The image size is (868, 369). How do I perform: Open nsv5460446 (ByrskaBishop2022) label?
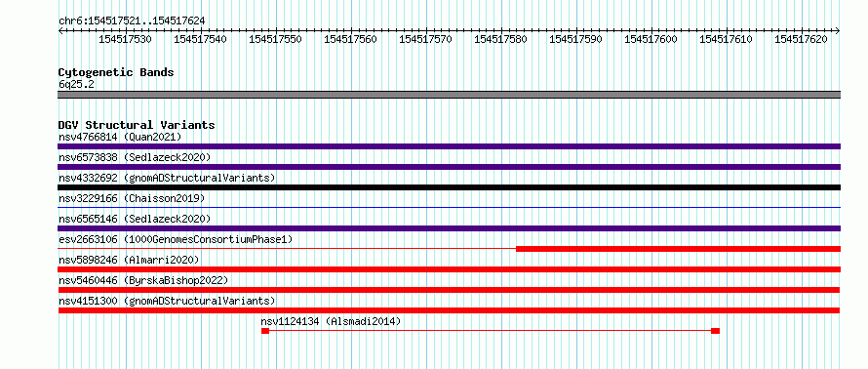click(x=143, y=280)
